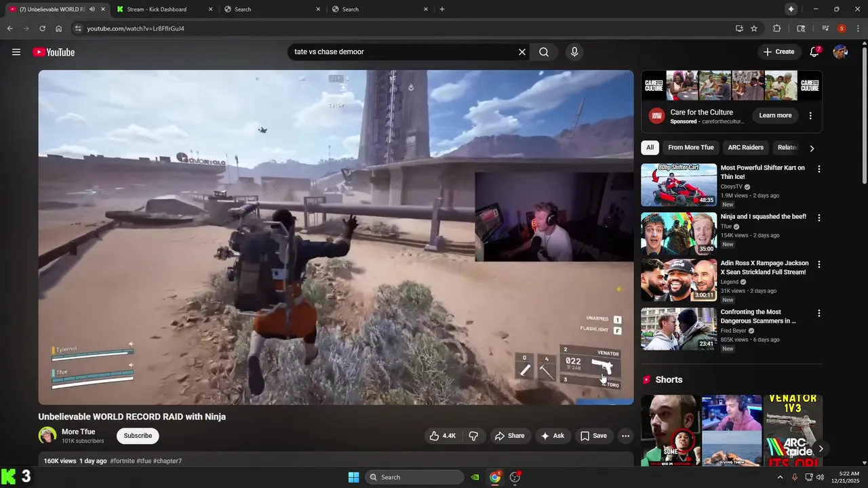Subscribe to More Tfue
This screenshot has width=868, height=488.
pyautogui.click(x=138, y=436)
